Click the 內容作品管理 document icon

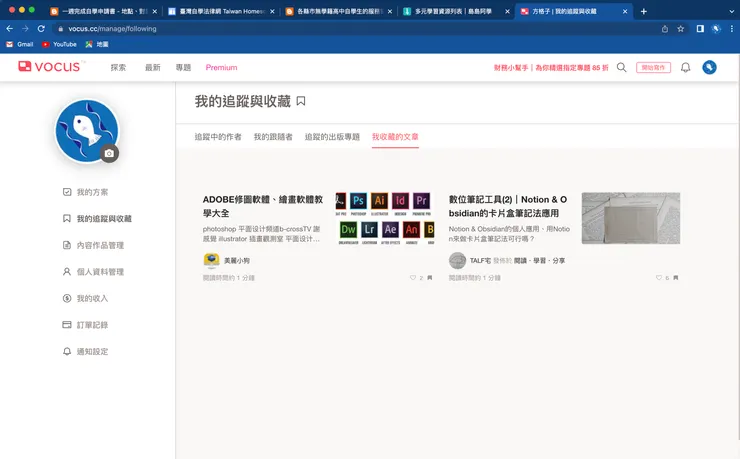coord(67,245)
